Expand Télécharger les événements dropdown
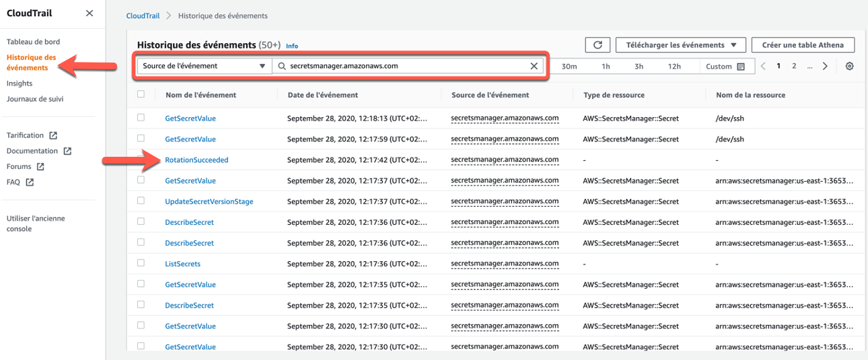The height and width of the screenshot is (360, 868). (x=681, y=45)
